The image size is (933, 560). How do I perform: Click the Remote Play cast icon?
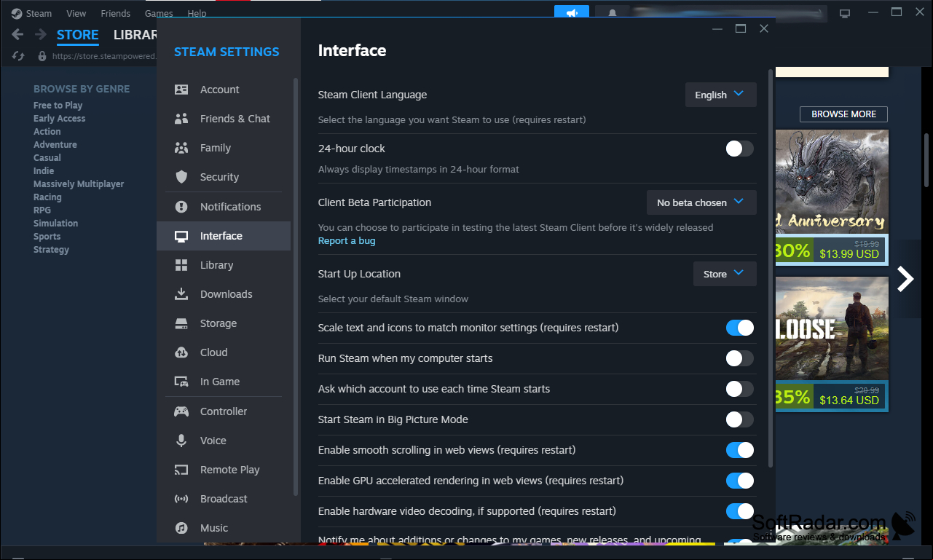click(181, 470)
